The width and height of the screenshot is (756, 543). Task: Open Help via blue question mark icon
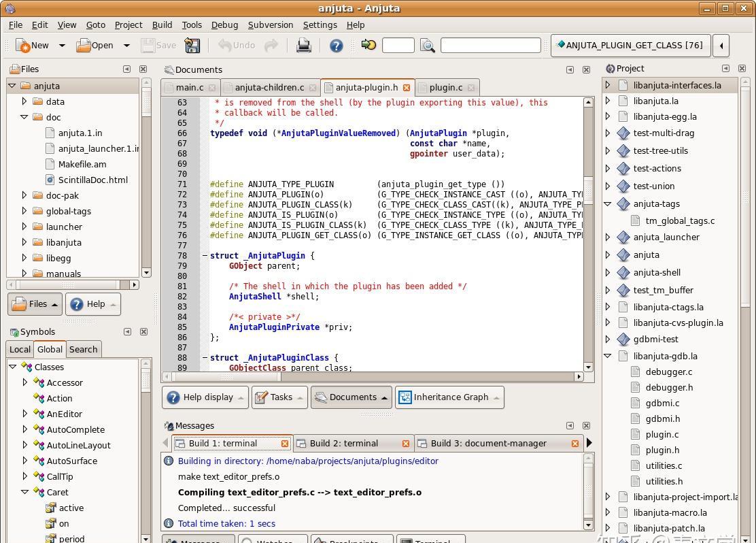(x=336, y=46)
